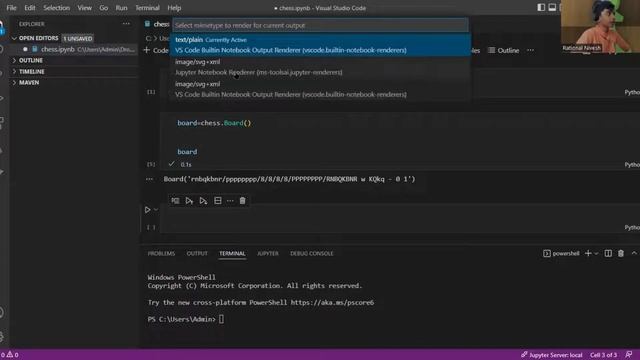Image resolution: width=640 pixels, height=360 pixels.
Task: Split the terminal pane
Action: (608, 253)
